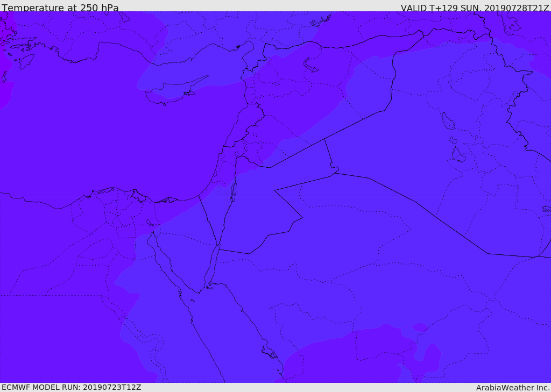Click the Dead Sea outline on the map

point(233,192)
